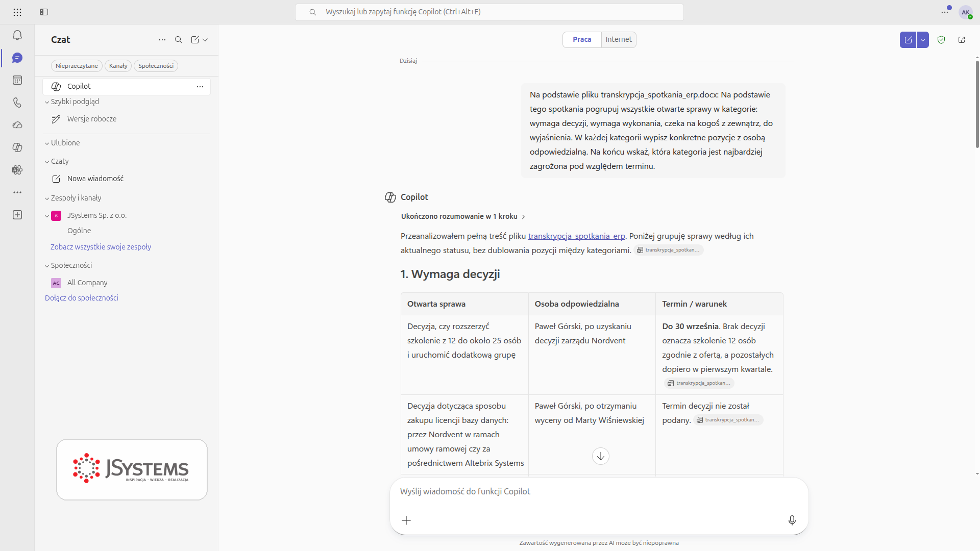Start a new chat with compose icon
The width and height of the screenshot is (980, 551).
pos(195,40)
